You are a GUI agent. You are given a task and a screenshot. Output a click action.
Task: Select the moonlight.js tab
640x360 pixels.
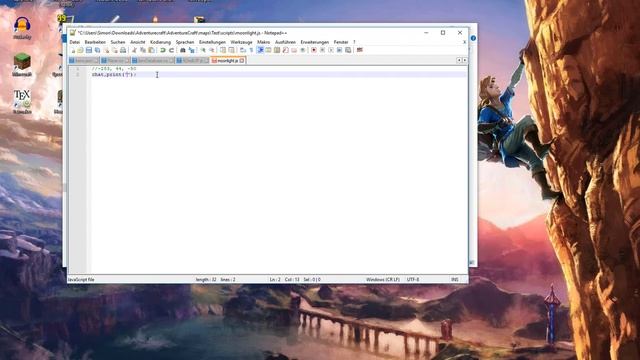coord(227,60)
